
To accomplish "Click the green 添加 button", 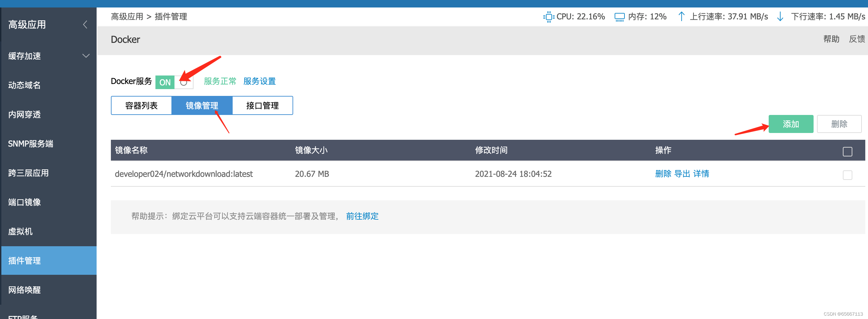I will pyautogui.click(x=791, y=124).
